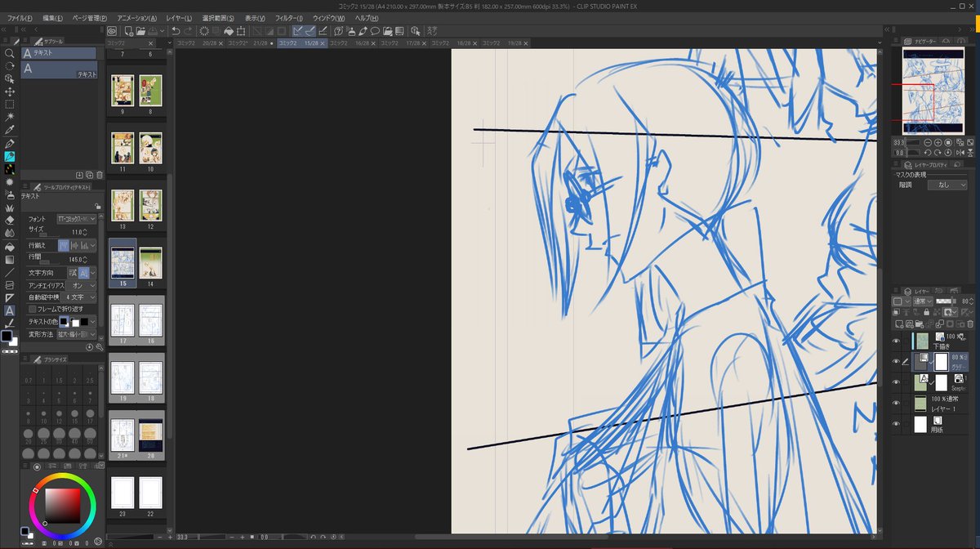Select the highlighted cyan Pen tool
Viewport: 980px width, 549px height.
[10, 156]
